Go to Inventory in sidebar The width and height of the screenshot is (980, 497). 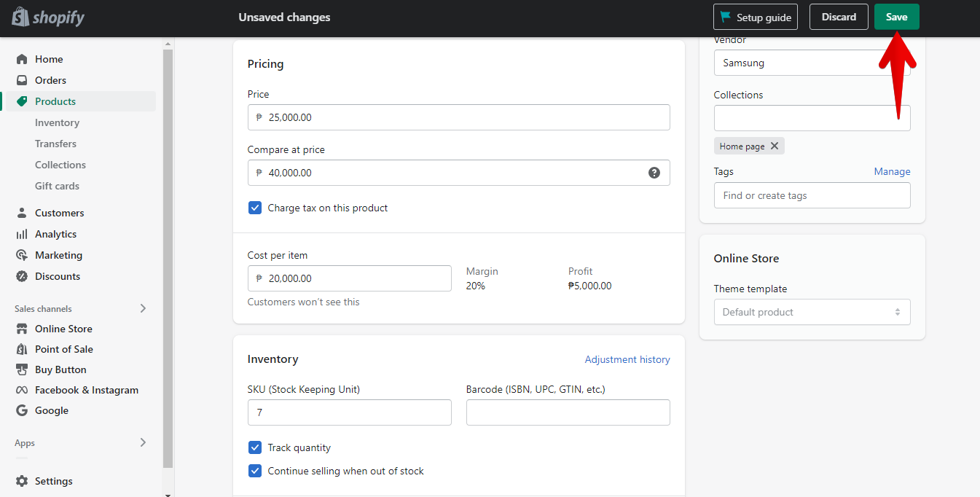[57, 122]
